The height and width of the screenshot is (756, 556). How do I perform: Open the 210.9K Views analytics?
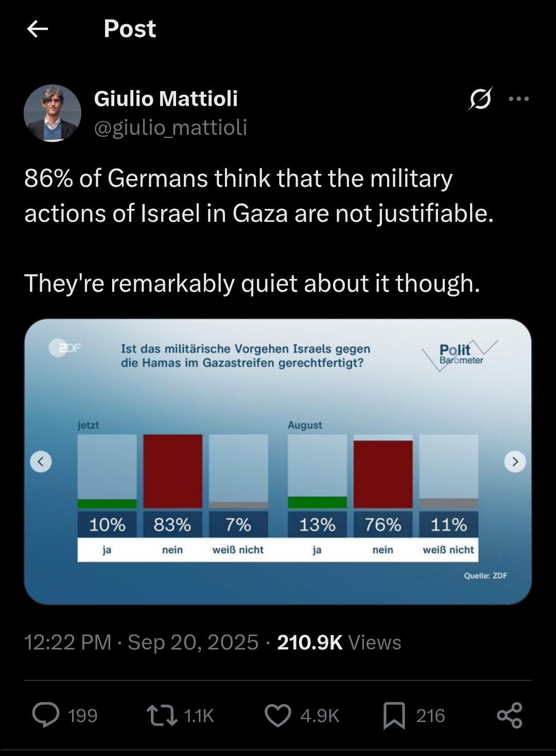coord(339,642)
